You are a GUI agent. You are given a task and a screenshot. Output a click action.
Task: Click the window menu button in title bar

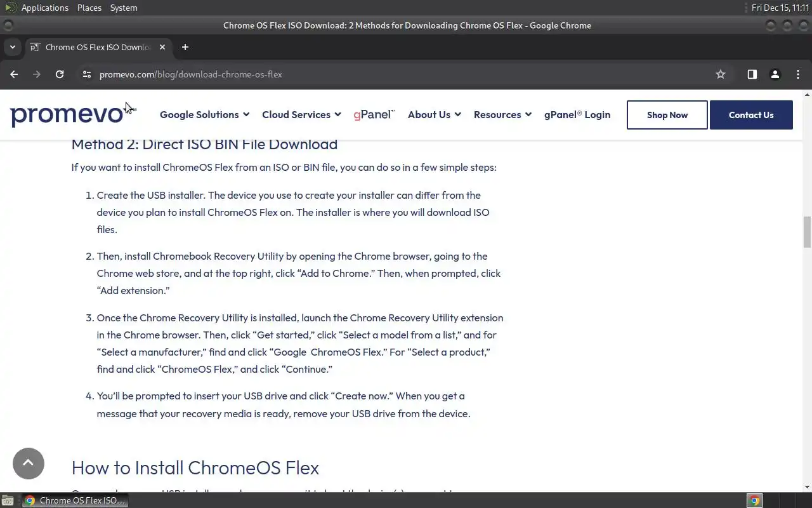tap(8, 25)
